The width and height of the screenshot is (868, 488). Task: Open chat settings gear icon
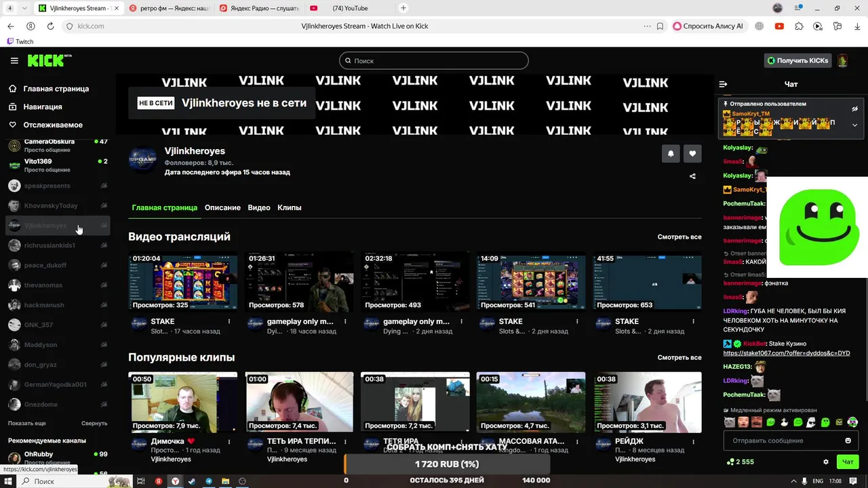(x=826, y=462)
